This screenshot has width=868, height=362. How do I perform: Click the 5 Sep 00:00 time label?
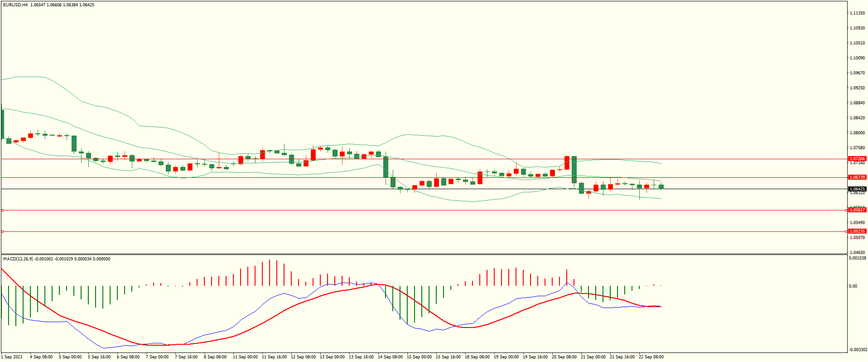[x=70, y=357]
